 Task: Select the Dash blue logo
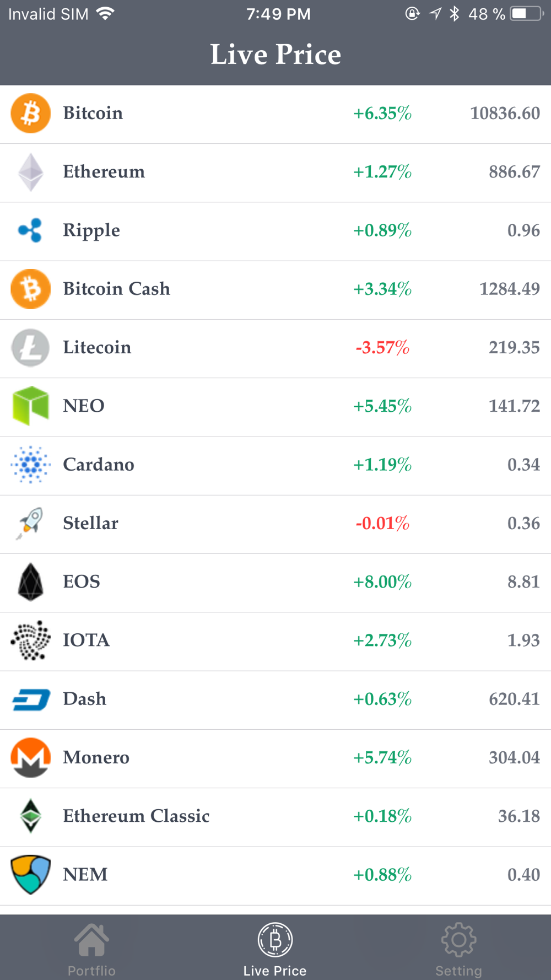[x=31, y=699]
